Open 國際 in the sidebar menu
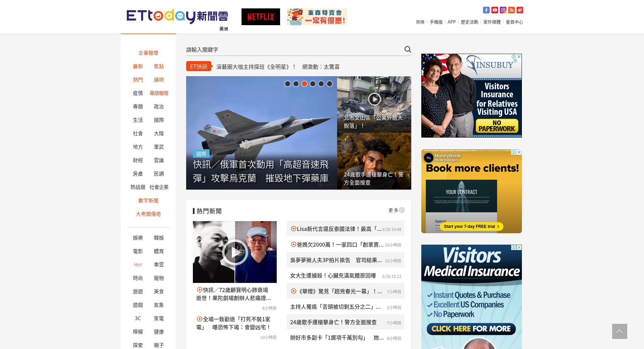The image size is (644, 349). tap(159, 120)
